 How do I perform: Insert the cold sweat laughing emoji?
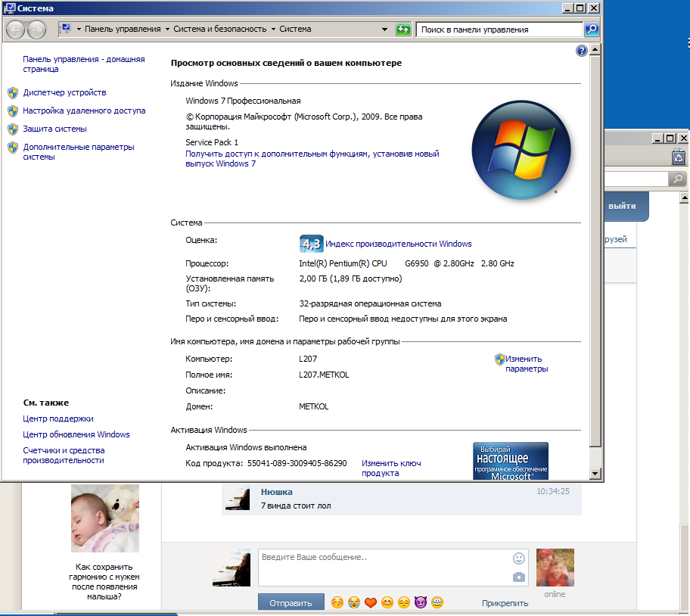click(437, 602)
